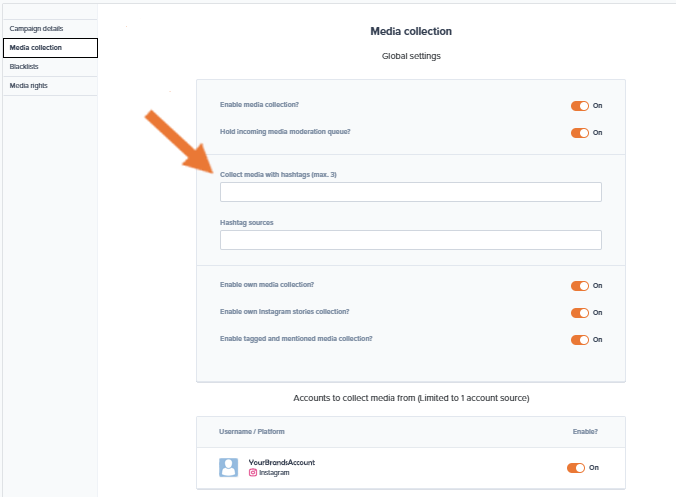Click the Collect media with hashtags field

pyautogui.click(x=410, y=192)
